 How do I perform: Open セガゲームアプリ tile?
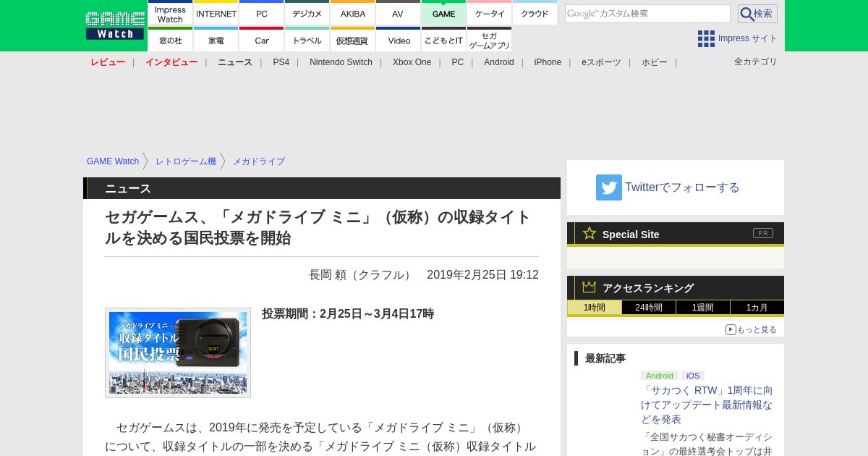click(490, 40)
